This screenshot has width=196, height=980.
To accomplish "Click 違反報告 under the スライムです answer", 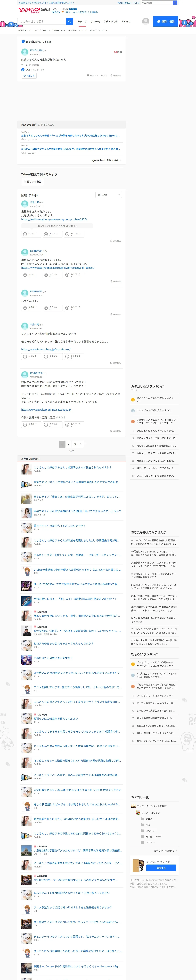I will (x=116, y=315).
